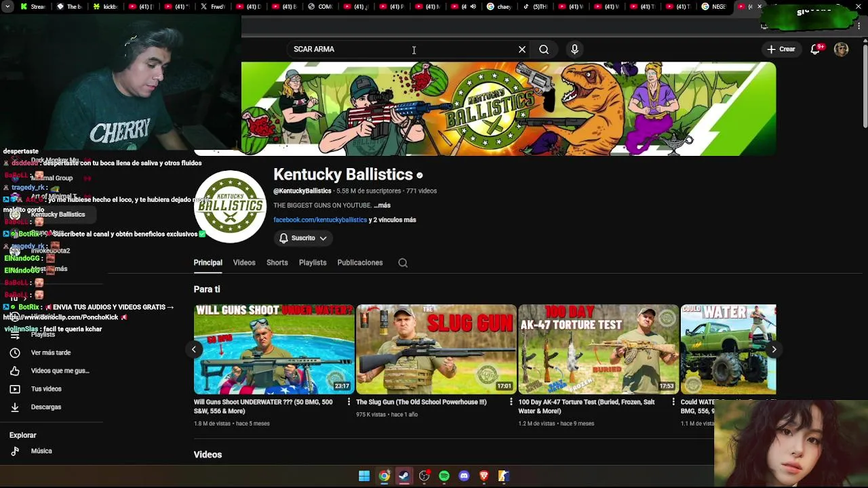This screenshot has height=488, width=868.
Task: Switch to the Publicaciones tab
Action: (360, 263)
